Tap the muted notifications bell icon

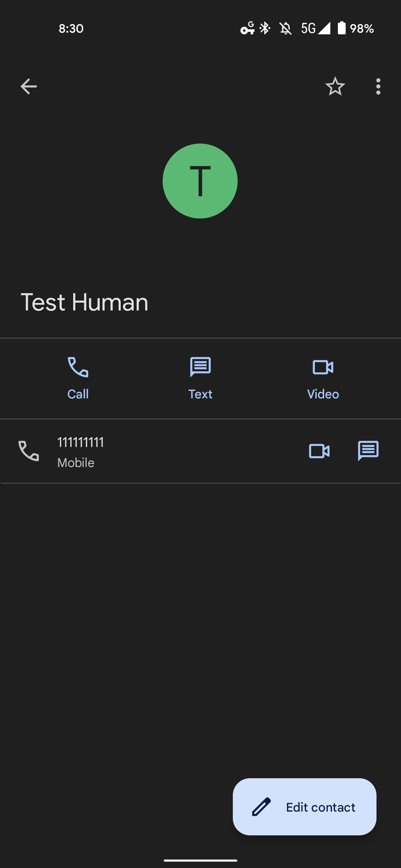[286, 28]
